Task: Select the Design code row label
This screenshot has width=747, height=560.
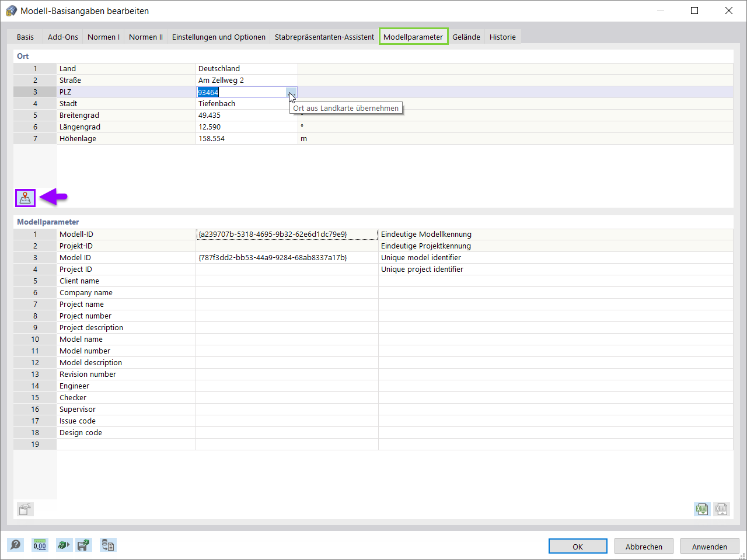Action: [x=81, y=433]
